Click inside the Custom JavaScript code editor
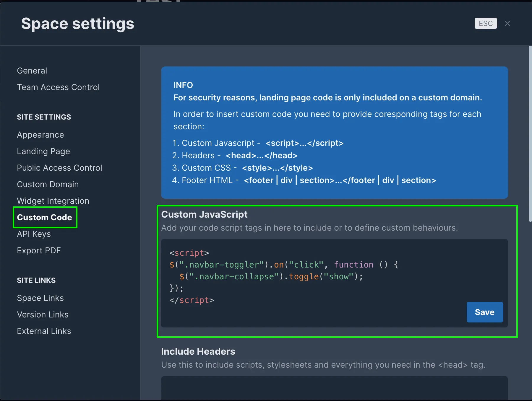This screenshot has height=401, width=532. tap(334, 283)
